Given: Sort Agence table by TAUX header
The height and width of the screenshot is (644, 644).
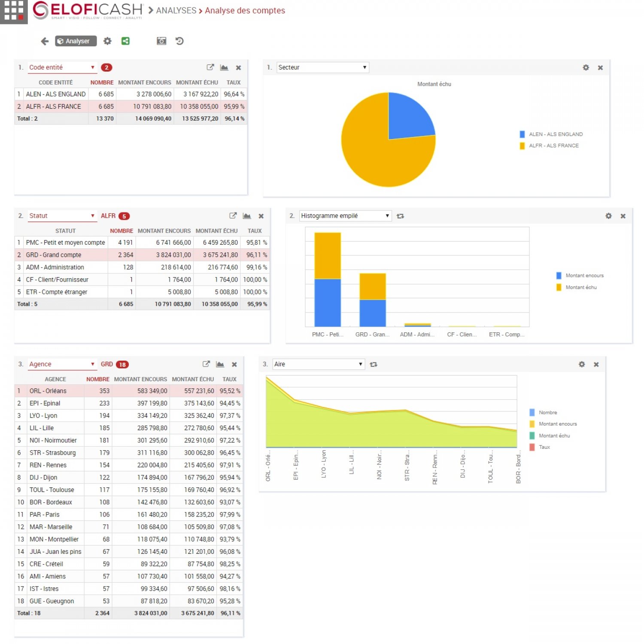Looking at the screenshot, I should click(x=229, y=379).
